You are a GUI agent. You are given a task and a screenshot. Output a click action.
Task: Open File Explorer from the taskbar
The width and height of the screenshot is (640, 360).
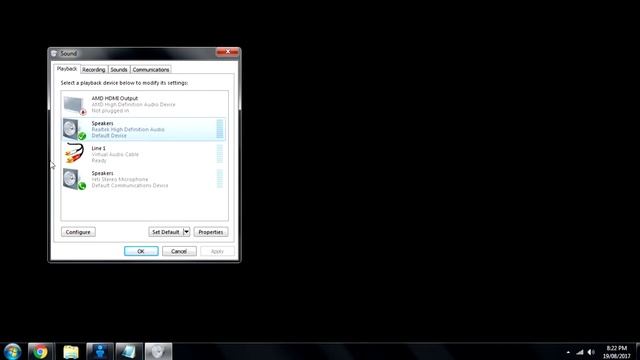click(x=71, y=351)
